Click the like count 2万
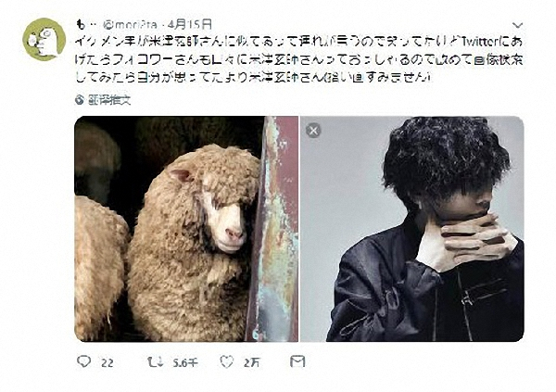The image size is (556, 392). [251, 362]
